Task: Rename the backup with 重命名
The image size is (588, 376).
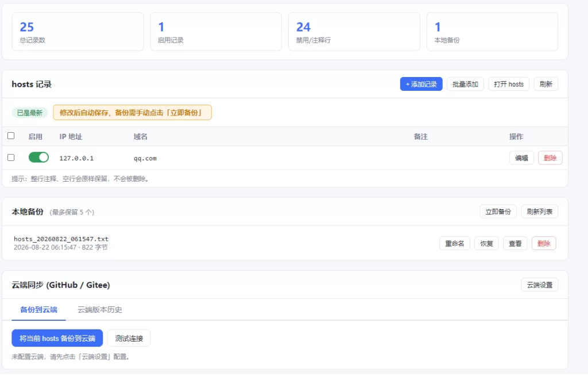Action: point(455,243)
